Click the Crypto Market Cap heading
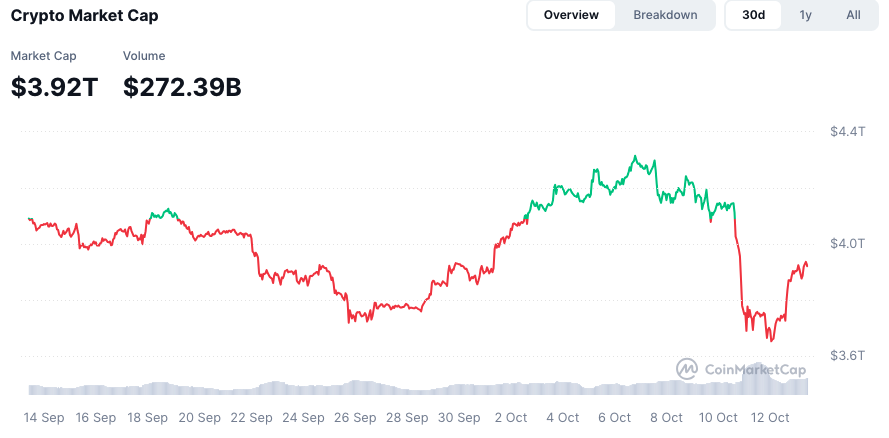Image resolution: width=889 pixels, height=438 pixels. click(84, 16)
